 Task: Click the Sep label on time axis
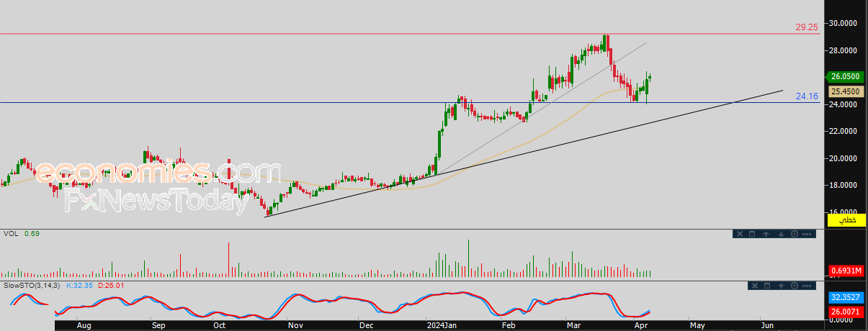158,326
